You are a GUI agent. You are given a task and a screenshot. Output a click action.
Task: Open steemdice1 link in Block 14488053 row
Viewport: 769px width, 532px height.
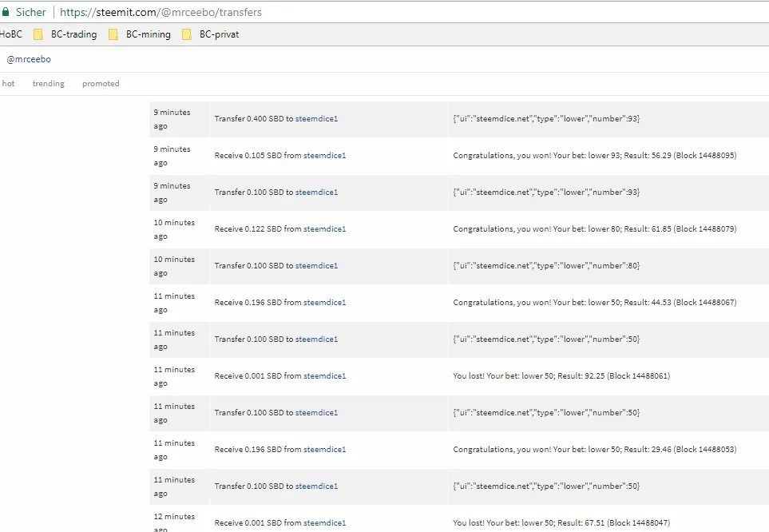click(325, 450)
